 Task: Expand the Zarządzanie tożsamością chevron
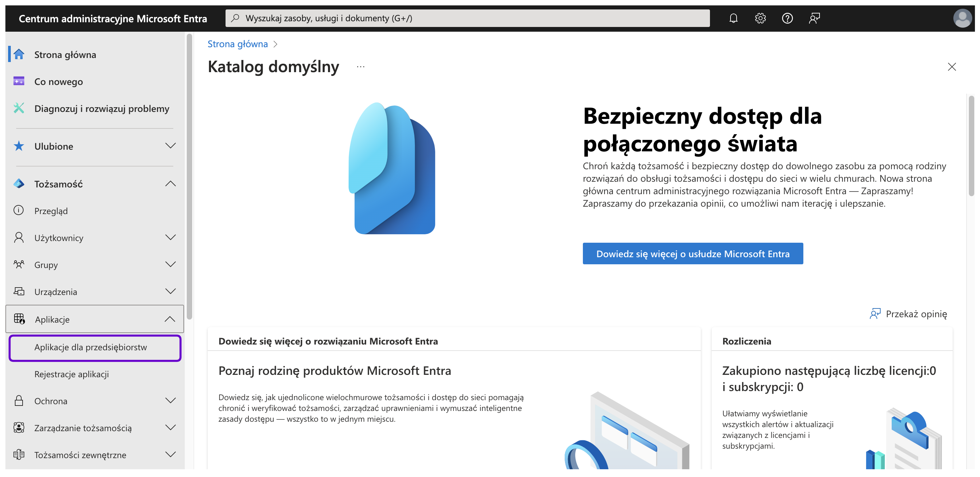click(171, 427)
